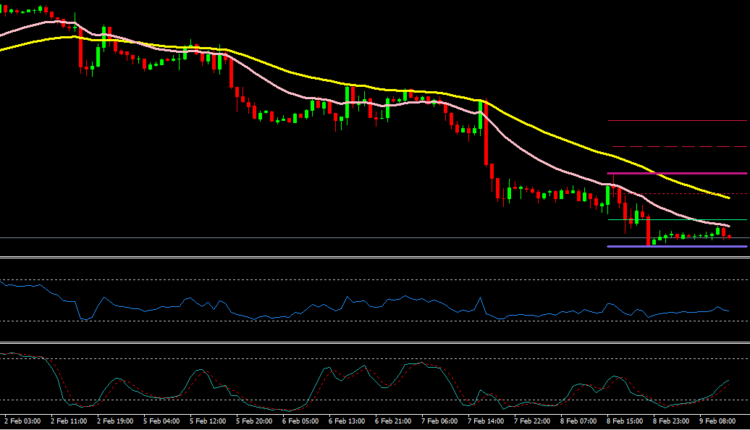Click the divider between price chart and RSI panel

(375, 258)
